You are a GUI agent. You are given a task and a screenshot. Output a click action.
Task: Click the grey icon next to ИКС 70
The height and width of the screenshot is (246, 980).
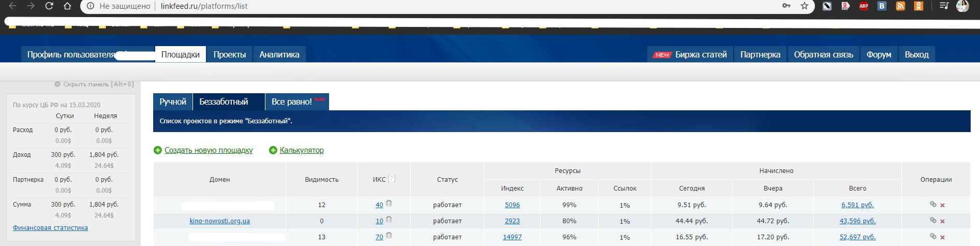click(389, 236)
